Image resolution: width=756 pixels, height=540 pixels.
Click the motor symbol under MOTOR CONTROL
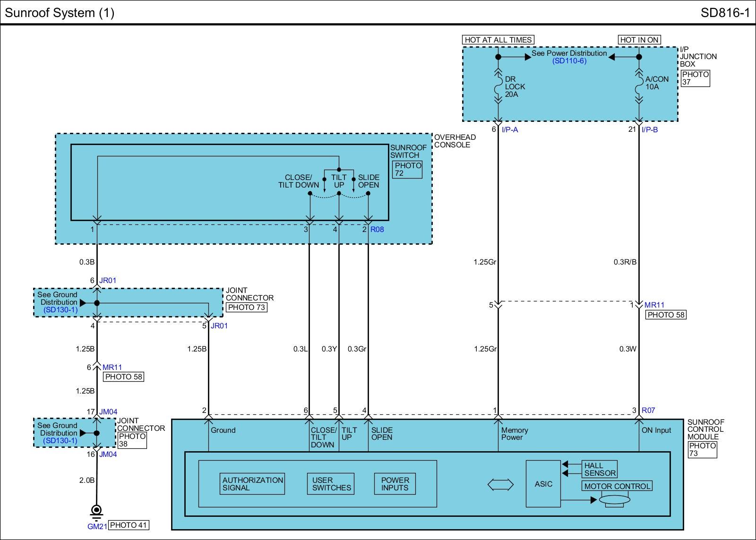[614, 500]
